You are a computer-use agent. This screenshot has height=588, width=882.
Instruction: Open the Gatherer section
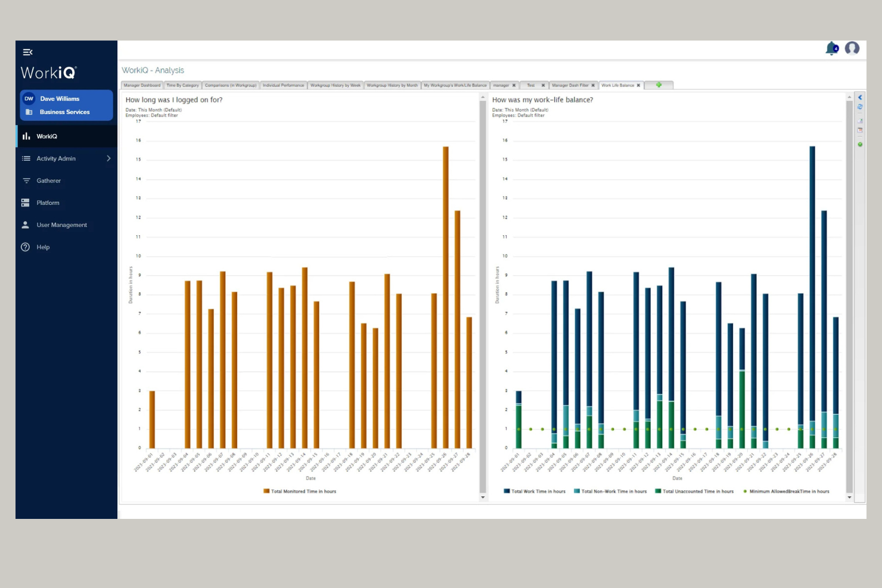[49, 181]
